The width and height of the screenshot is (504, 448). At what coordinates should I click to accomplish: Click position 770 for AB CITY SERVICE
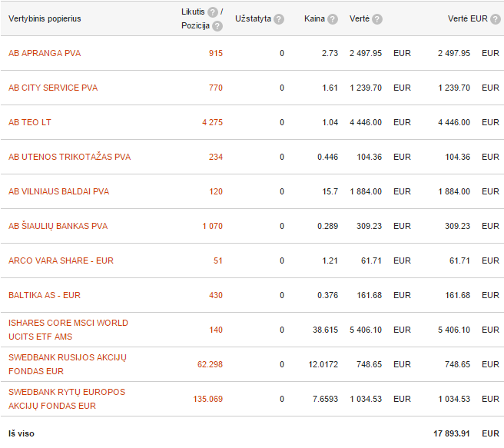tap(216, 88)
